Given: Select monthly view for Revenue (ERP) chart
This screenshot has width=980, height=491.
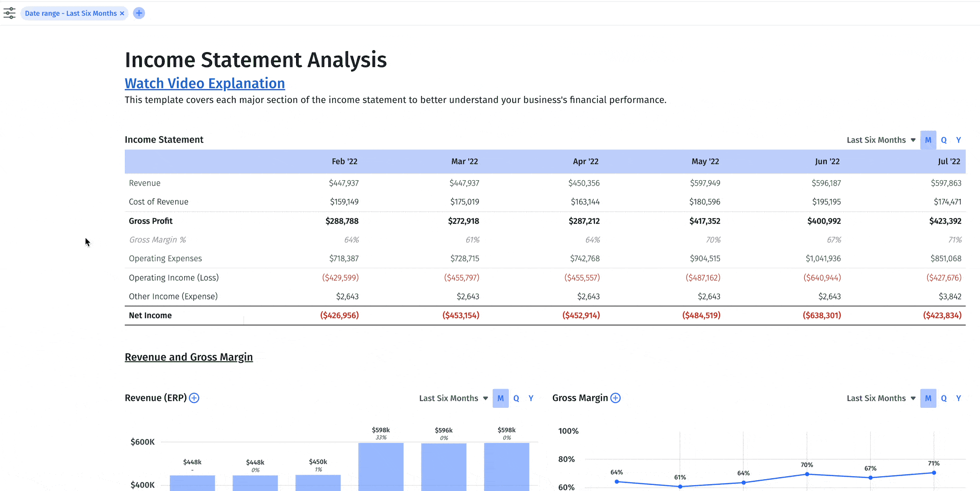Looking at the screenshot, I should (x=500, y=398).
